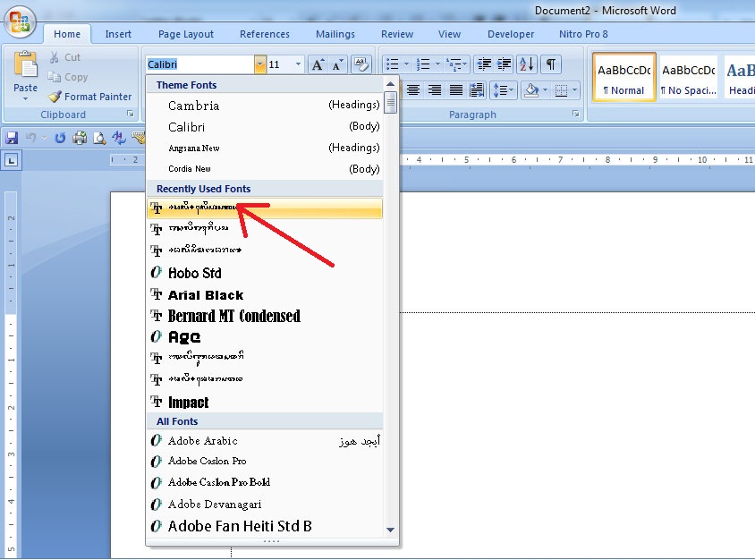Open the Line Spacing dropdown
Screen dimensions: 755x560
tap(503, 90)
